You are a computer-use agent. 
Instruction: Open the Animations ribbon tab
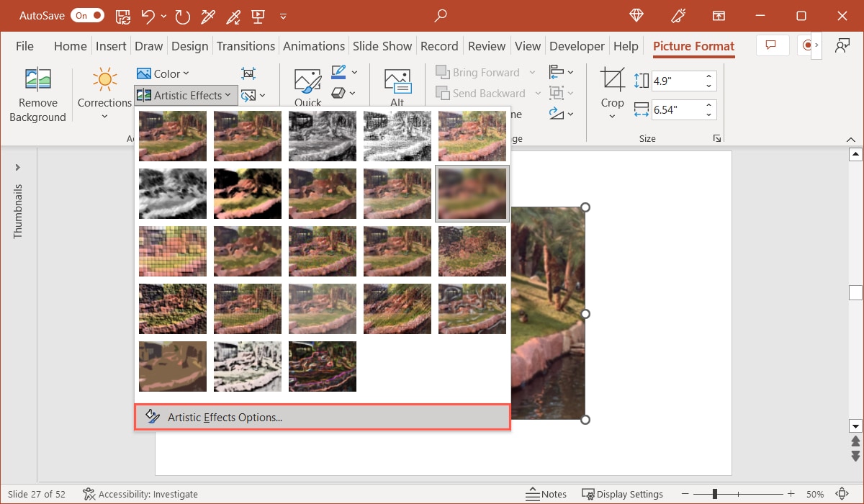[314, 45]
